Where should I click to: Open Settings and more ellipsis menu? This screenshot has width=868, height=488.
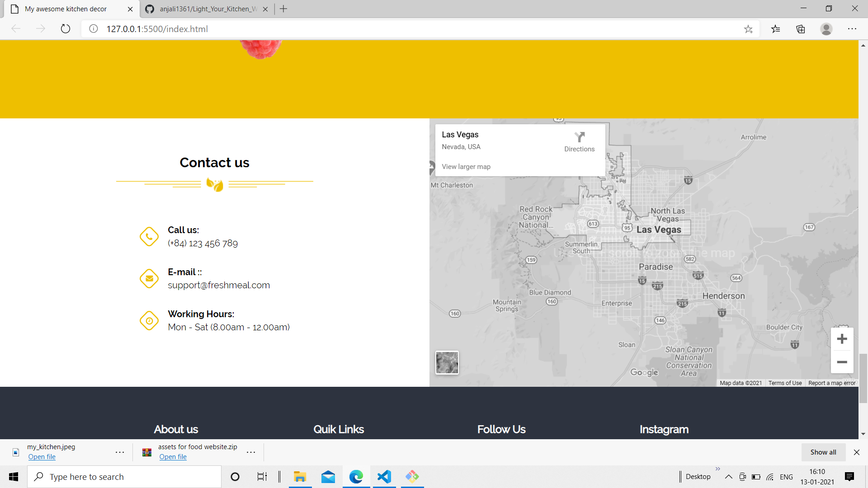[x=852, y=29]
